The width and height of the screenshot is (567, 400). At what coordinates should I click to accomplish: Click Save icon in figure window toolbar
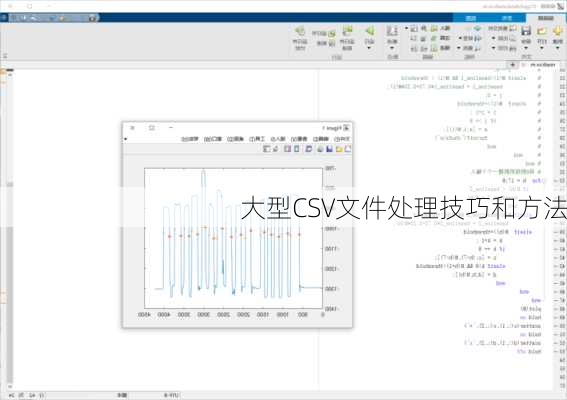(329, 149)
